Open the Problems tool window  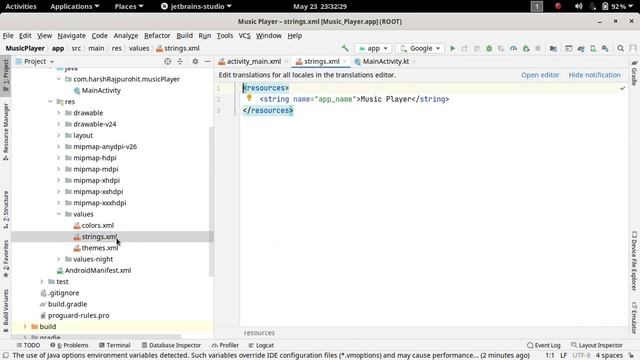pyautogui.click(x=69, y=345)
